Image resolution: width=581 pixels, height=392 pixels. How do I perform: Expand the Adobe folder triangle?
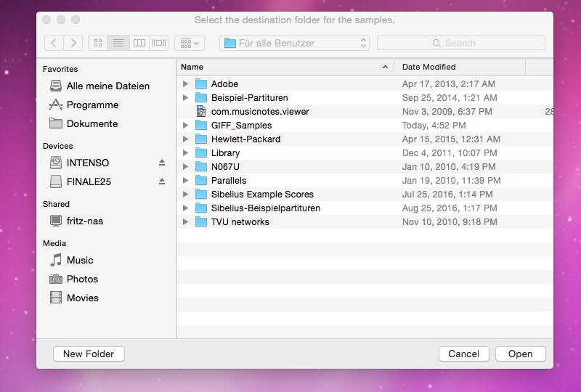(x=186, y=84)
